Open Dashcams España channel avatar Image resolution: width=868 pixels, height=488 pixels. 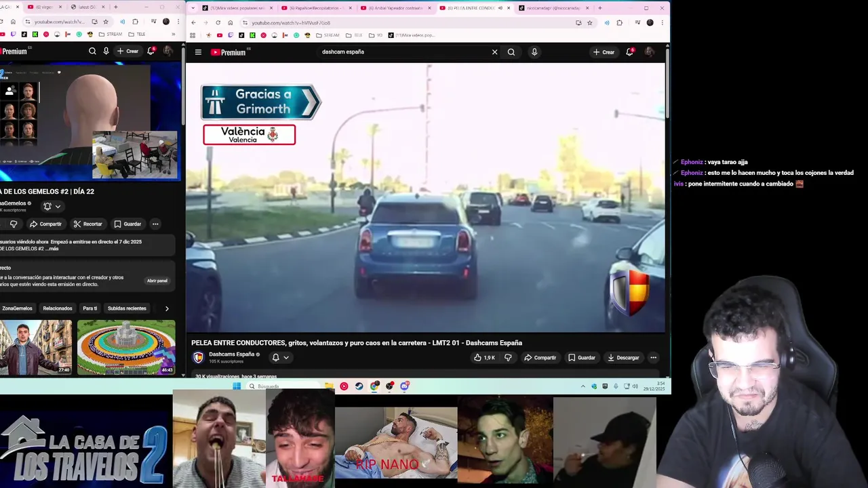tap(198, 358)
